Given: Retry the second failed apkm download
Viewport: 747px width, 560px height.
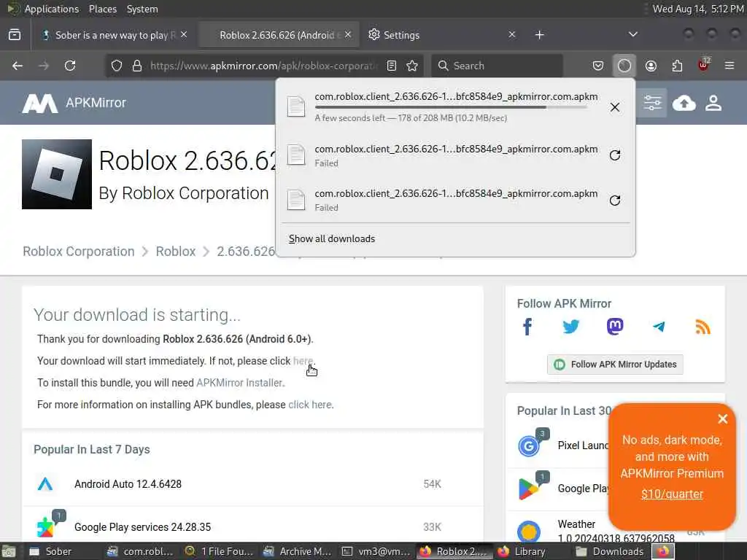Looking at the screenshot, I should tap(615, 201).
